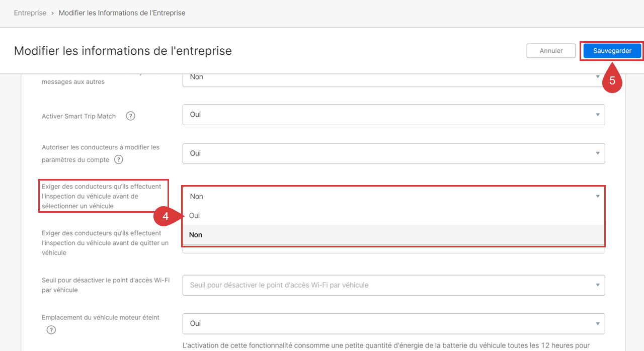Screen dimensions: 644x351
Task: Click breadcrumb 'Modifier les Informations de l'Entreprise'
Action: point(122,13)
